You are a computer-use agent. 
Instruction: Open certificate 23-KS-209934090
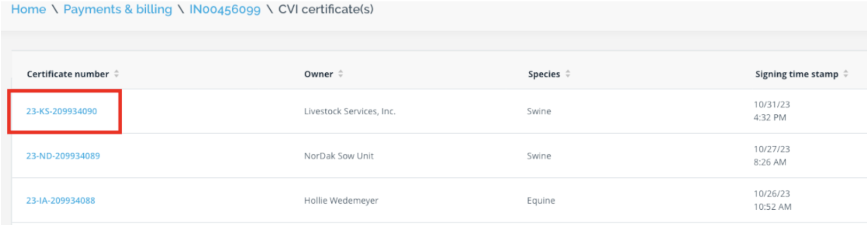pyautogui.click(x=62, y=111)
